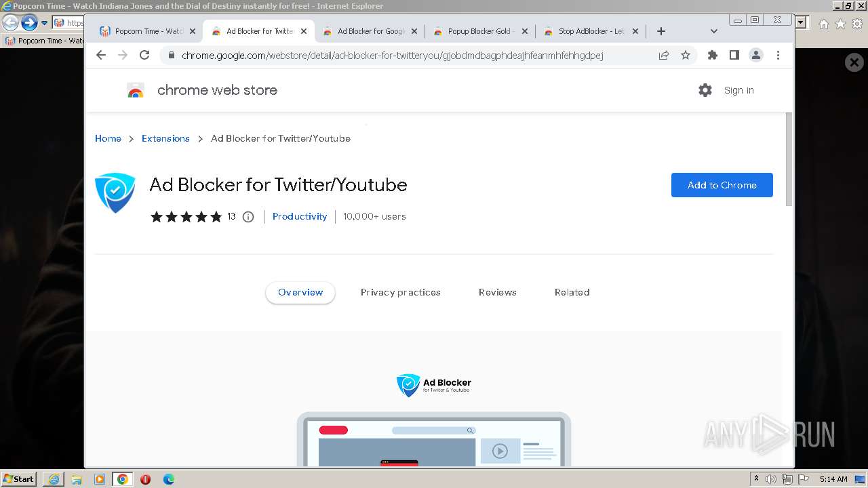Screen dimensions: 868x488
Task: Switch to Popup Blocker Gold tab
Action: (481, 31)
